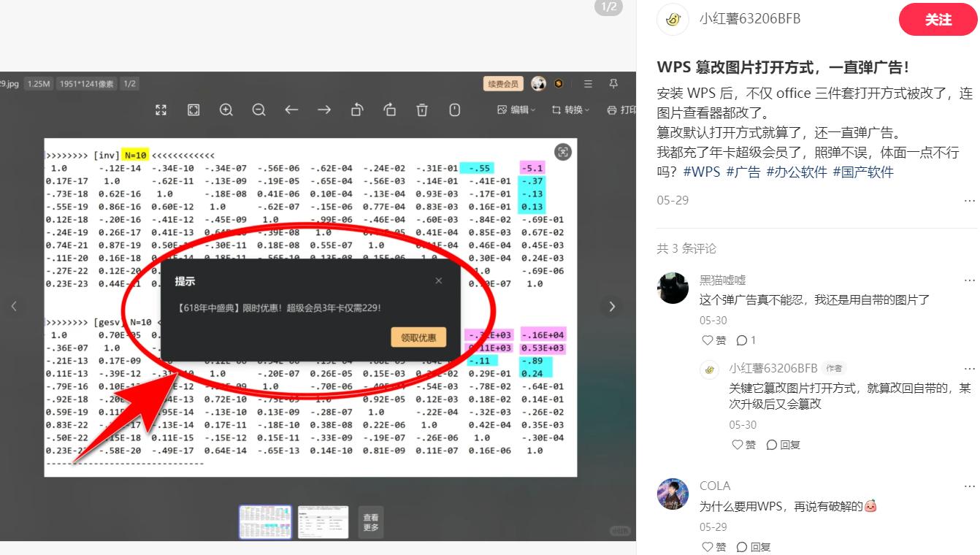Expand the 转换 dropdown in viewer toolbar
This screenshot has width=980, height=555.
pyautogui.click(x=570, y=110)
